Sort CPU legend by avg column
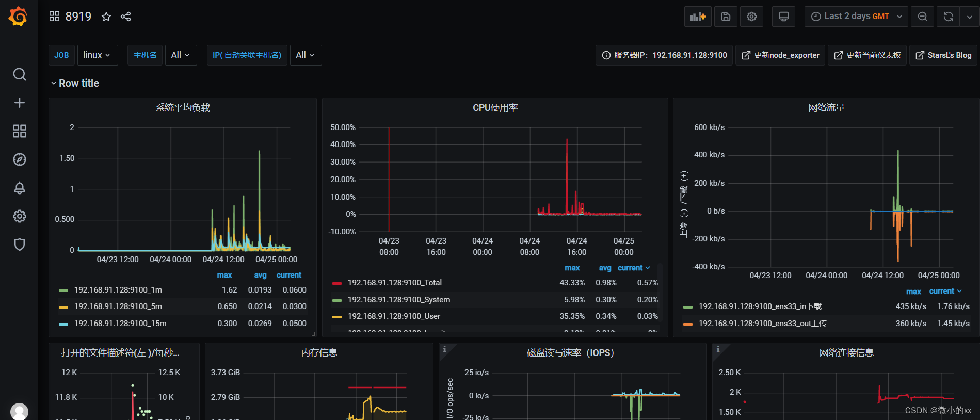Image resolution: width=980 pixels, height=420 pixels. (x=605, y=268)
